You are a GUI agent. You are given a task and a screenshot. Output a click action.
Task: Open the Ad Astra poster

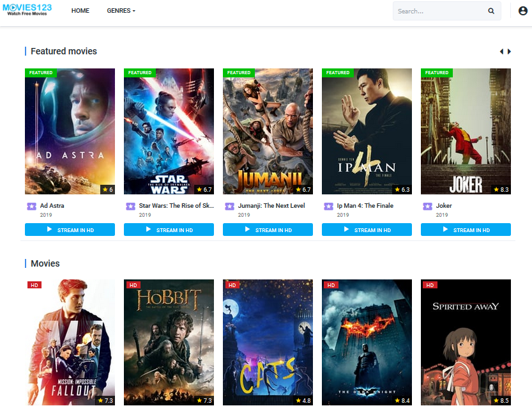pos(70,132)
